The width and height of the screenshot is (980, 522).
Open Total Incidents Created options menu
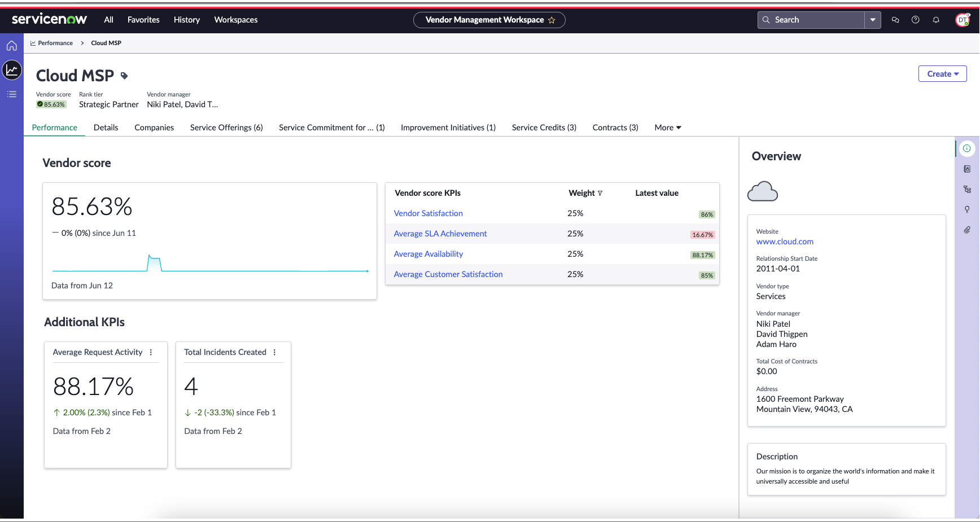pyautogui.click(x=274, y=352)
